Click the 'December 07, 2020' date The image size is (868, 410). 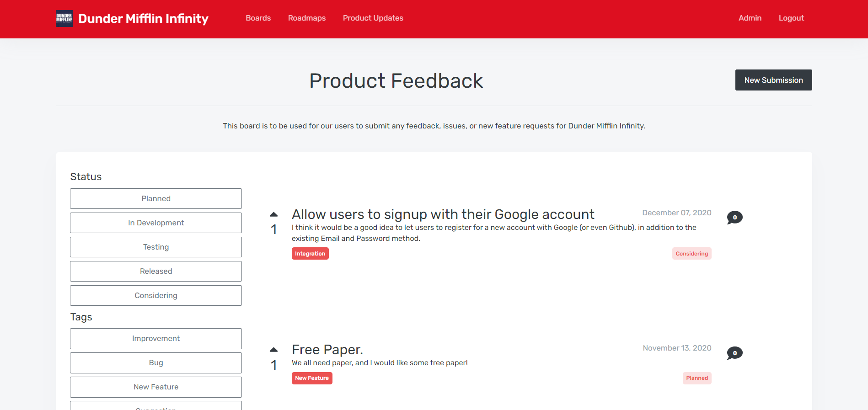[676, 213]
